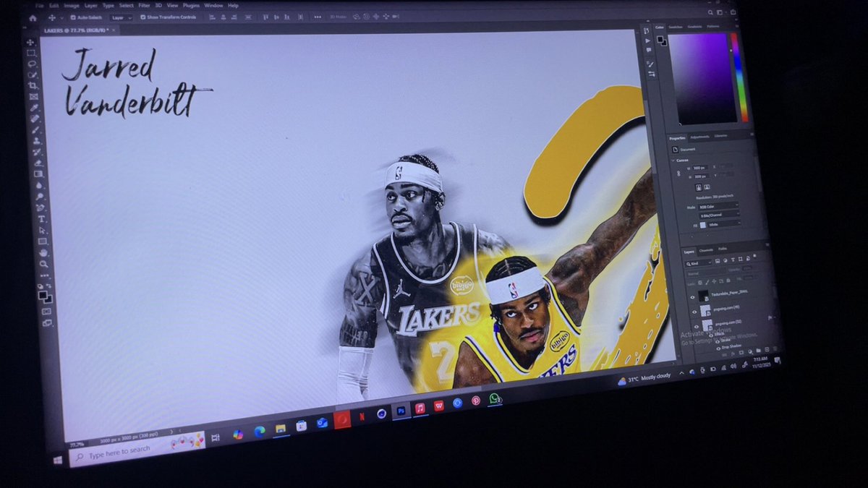Open the Auto-Select Layer dropdown
The image size is (868, 488).
(x=122, y=18)
